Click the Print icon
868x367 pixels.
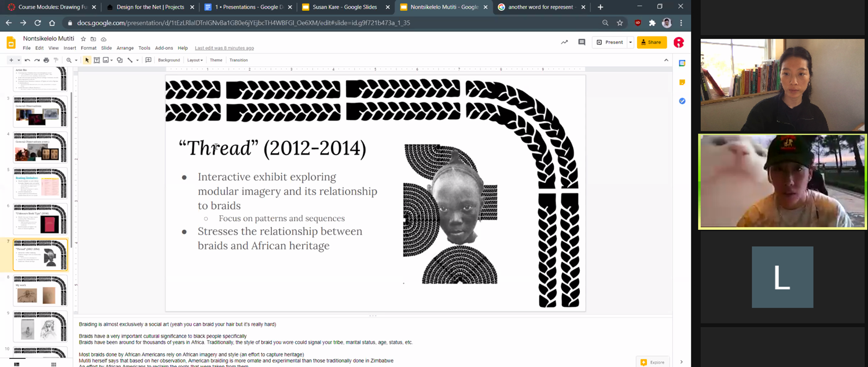(x=46, y=60)
